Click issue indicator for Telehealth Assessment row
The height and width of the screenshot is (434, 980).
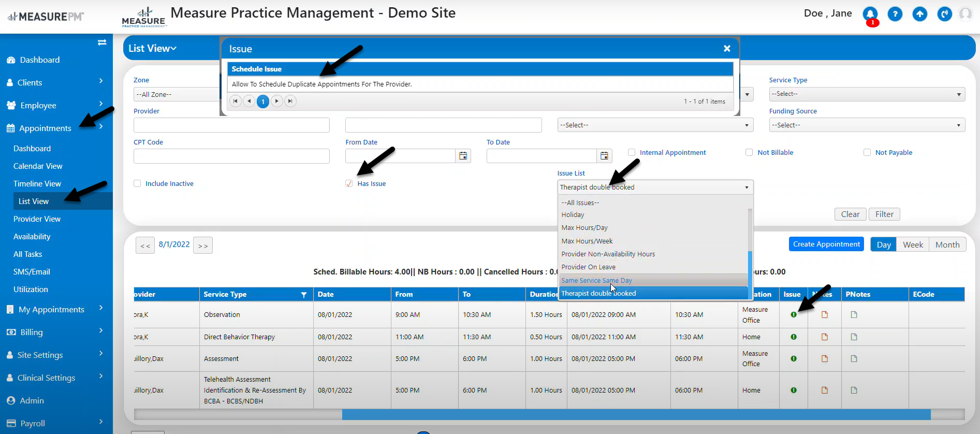point(794,390)
